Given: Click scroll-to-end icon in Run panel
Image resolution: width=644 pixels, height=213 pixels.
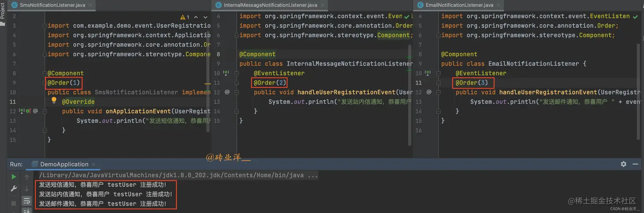Looking at the screenshot, I should point(27,210).
